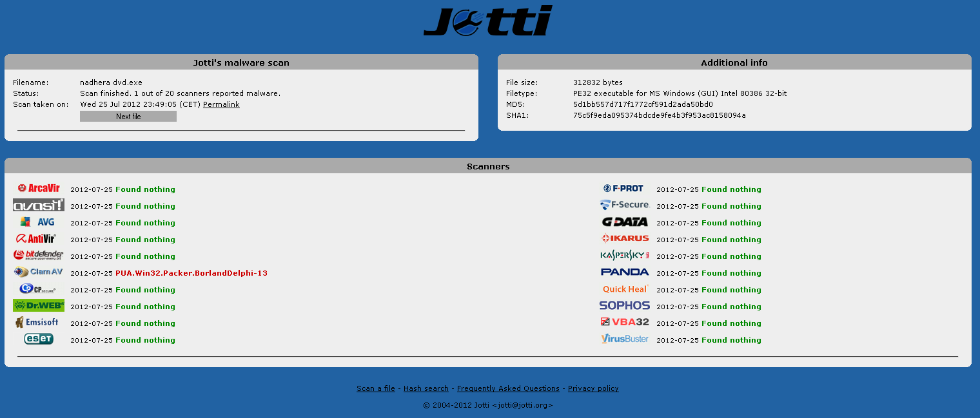Open the Scan a file link
The height and width of the screenshot is (418, 980).
coord(376,388)
